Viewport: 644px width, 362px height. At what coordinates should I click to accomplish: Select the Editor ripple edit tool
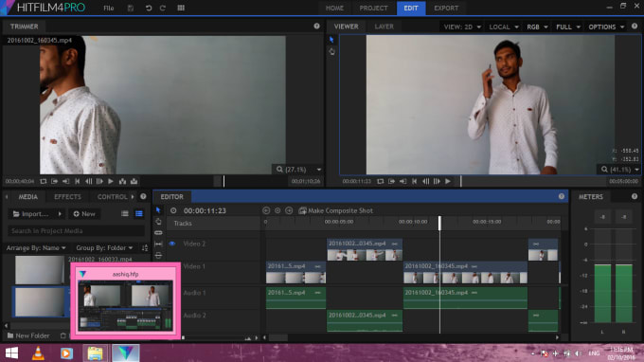tap(158, 255)
